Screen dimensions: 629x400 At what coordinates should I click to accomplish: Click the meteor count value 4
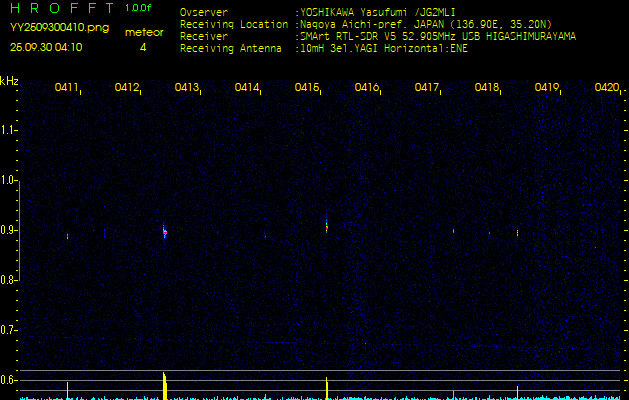click(x=143, y=47)
